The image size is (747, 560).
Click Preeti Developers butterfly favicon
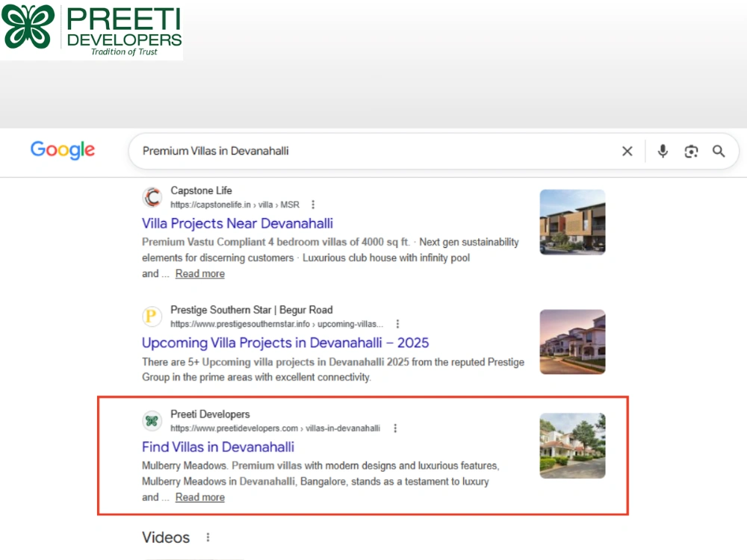point(152,421)
